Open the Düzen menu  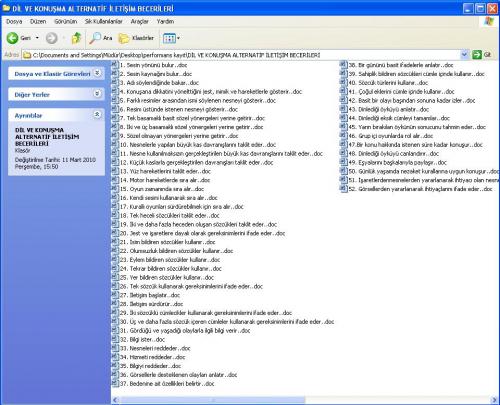pyautogui.click(x=38, y=21)
